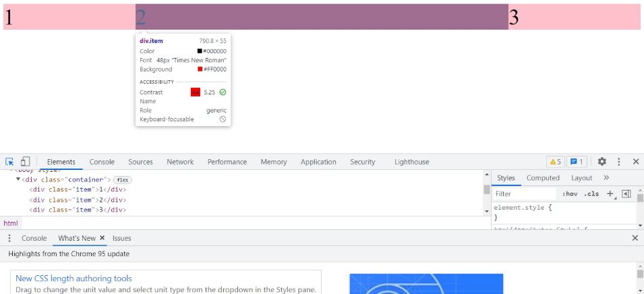Click highlighted flex item 2 in page
644x294 pixels.
[322, 17]
